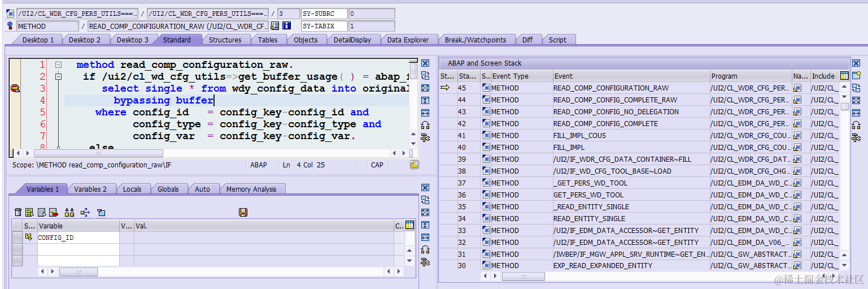Click the SY-TABIX value field
The height and width of the screenshot is (289, 868).
point(371,26)
